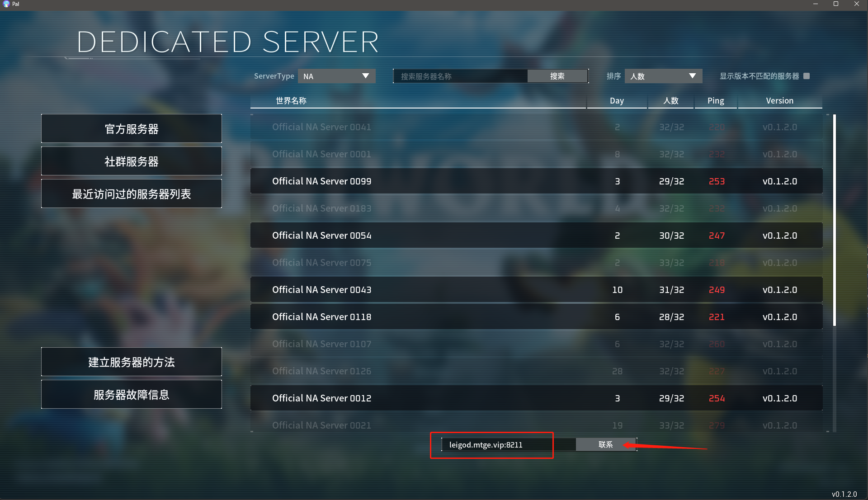Viewport: 868px width, 500px height.
Task: Click the 搜索 search button
Action: pos(557,76)
